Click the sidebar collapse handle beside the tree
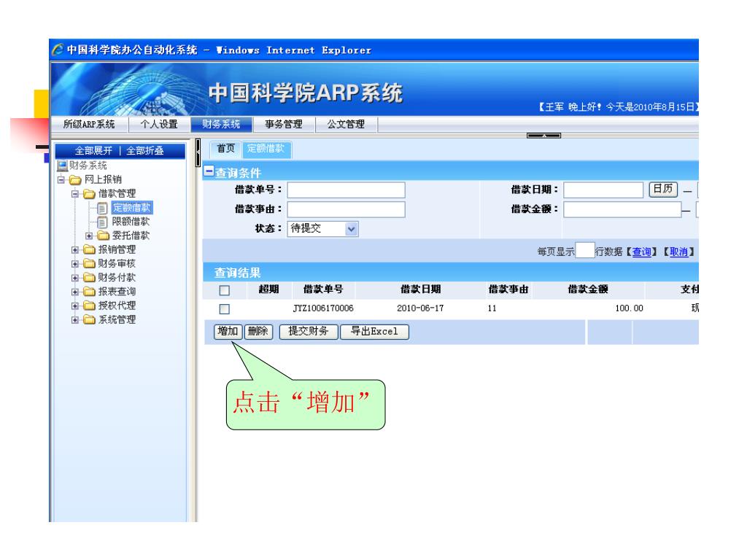This screenshot has height=560, width=747. pos(198,153)
